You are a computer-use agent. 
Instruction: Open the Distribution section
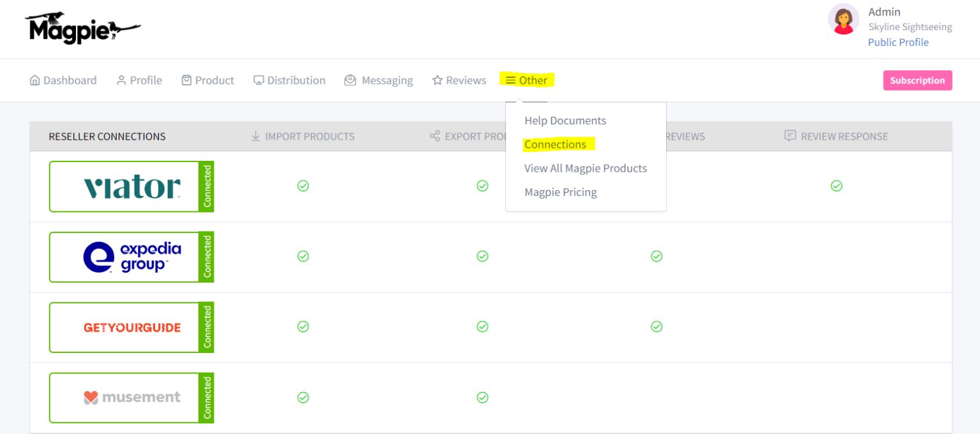[x=290, y=80]
